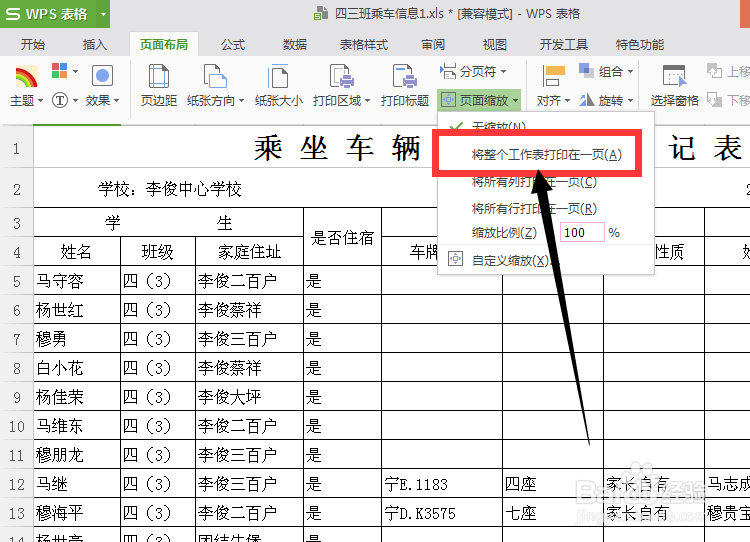Screen dimensions: 750x542
Task: Click the theme fonts T icon
Action: [x=59, y=100]
